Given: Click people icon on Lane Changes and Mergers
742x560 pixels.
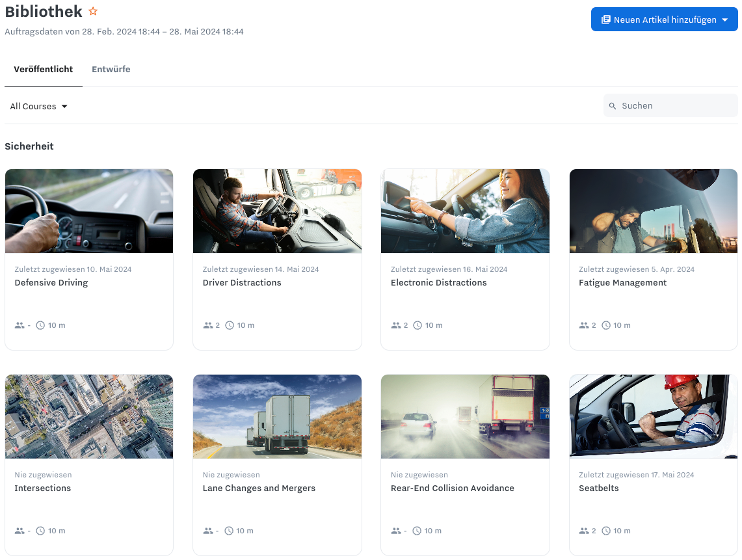Looking at the screenshot, I should (207, 531).
